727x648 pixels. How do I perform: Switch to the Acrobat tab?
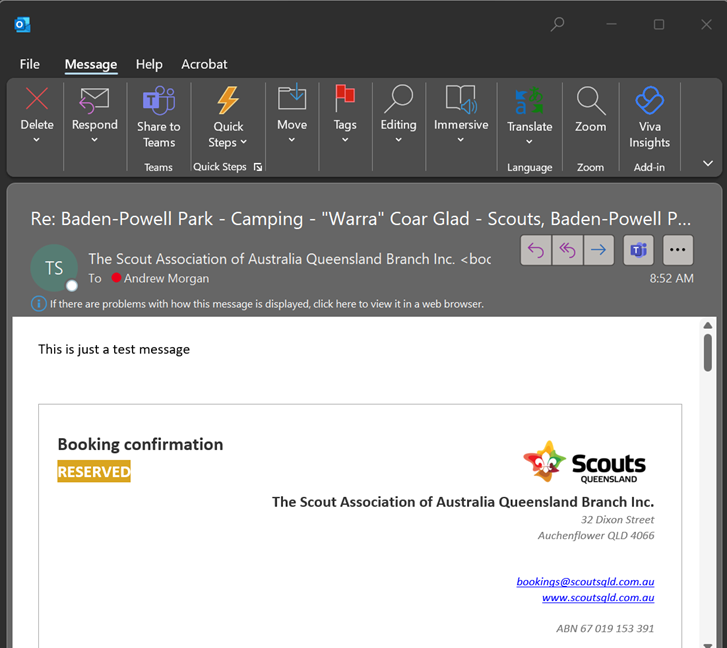click(x=204, y=64)
